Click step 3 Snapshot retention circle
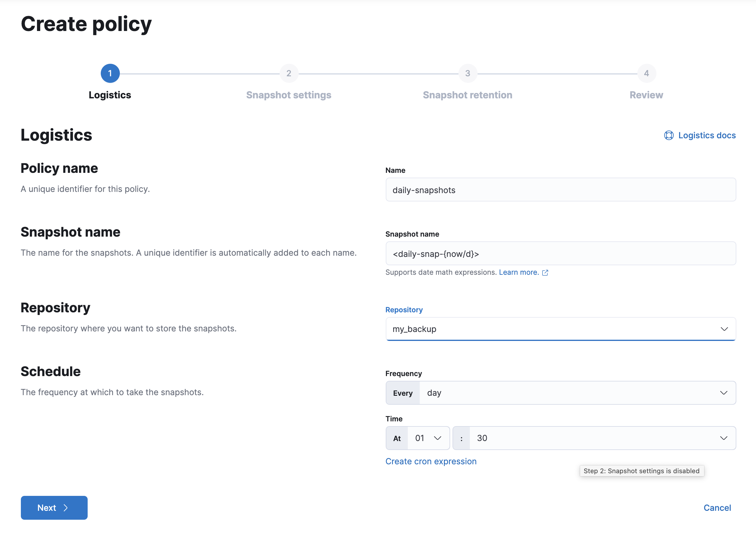Image resolution: width=756 pixels, height=537 pixels. coord(467,73)
